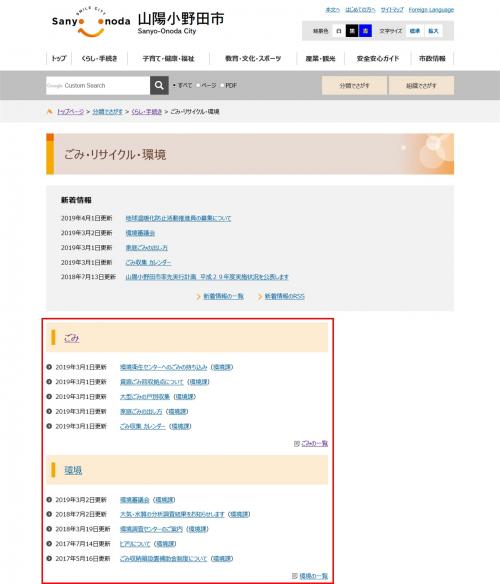Click the list icon beside 環境の一覧
Viewport: 500px width, 584px height.
tap(295, 576)
